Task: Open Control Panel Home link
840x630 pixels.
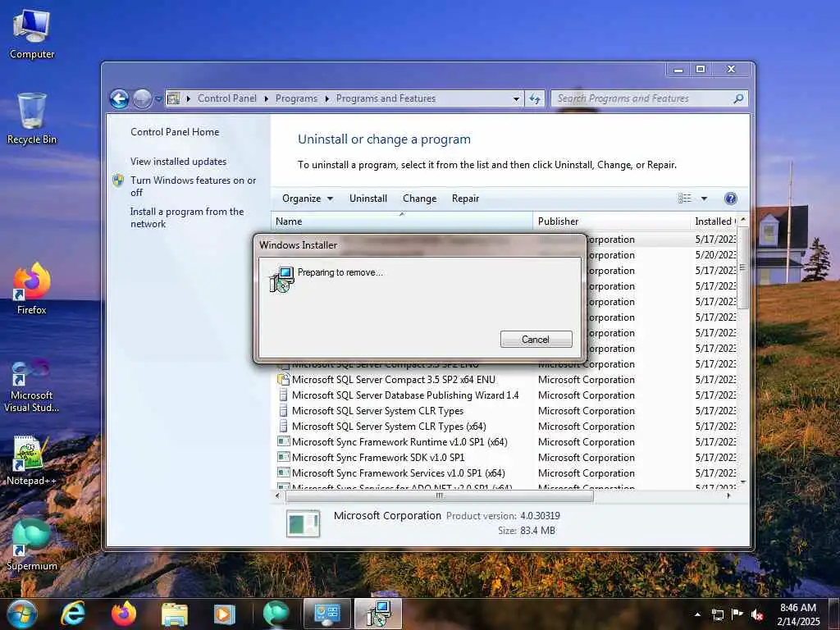Action: (x=175, y=132)
